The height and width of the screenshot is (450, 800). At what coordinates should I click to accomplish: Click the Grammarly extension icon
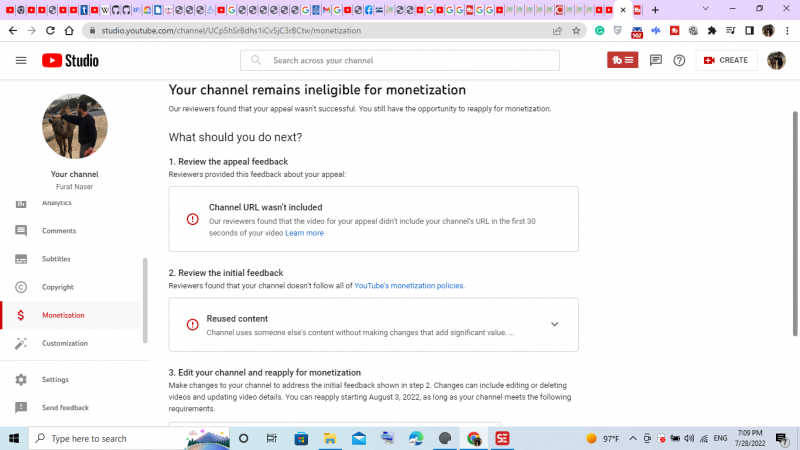click(x=600, y=31)
